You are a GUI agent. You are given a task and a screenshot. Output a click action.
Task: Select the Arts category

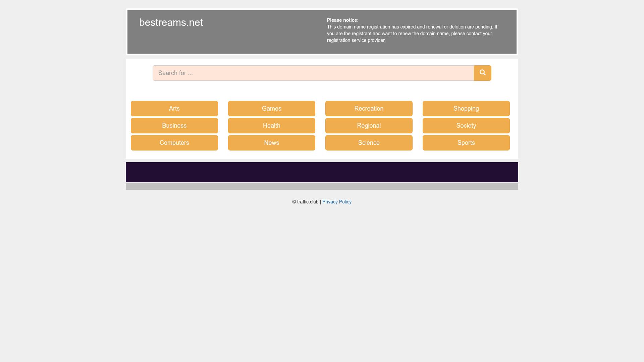pos(174,108)
